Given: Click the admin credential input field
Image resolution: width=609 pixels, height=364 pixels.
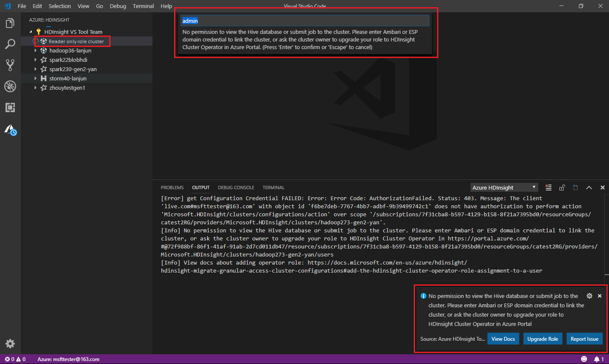Looking at the screenshot, I should click(x=304, y=20).
